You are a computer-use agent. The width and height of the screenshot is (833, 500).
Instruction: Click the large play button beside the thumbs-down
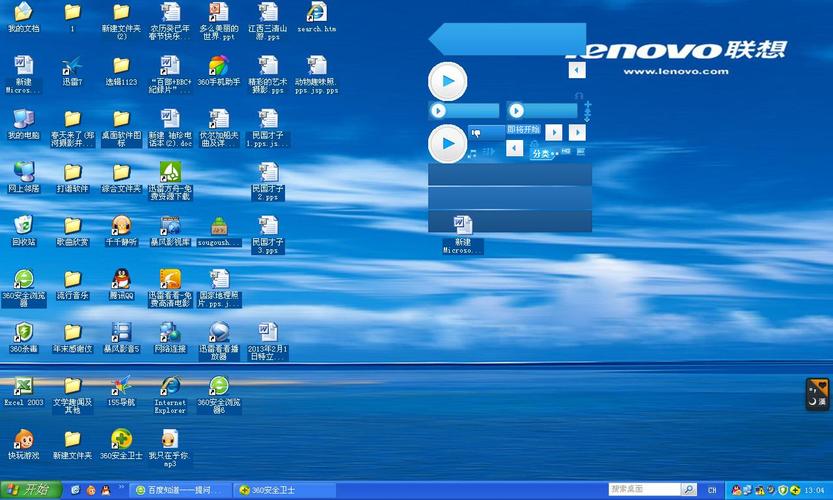coord(448,143)
